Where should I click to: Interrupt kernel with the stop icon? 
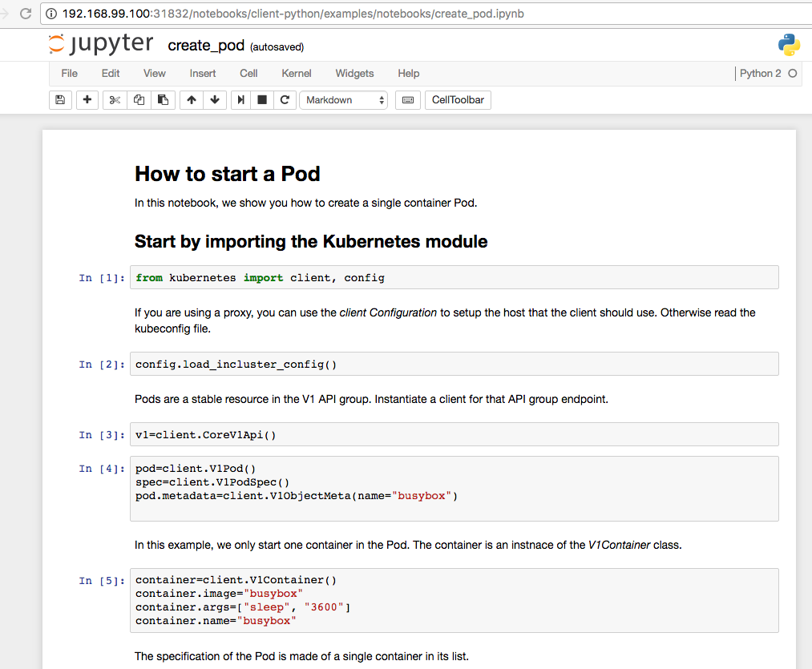tap(262, 100)
